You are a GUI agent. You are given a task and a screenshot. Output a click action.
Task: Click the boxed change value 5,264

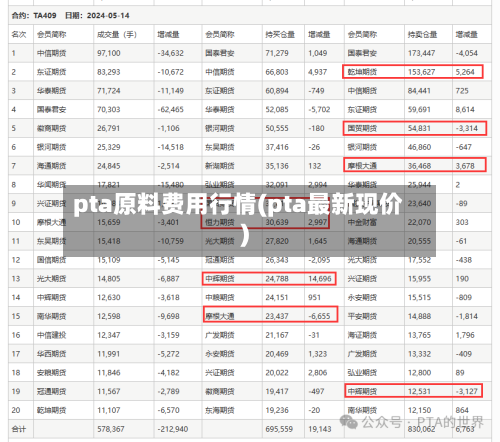tap(465, 72)
